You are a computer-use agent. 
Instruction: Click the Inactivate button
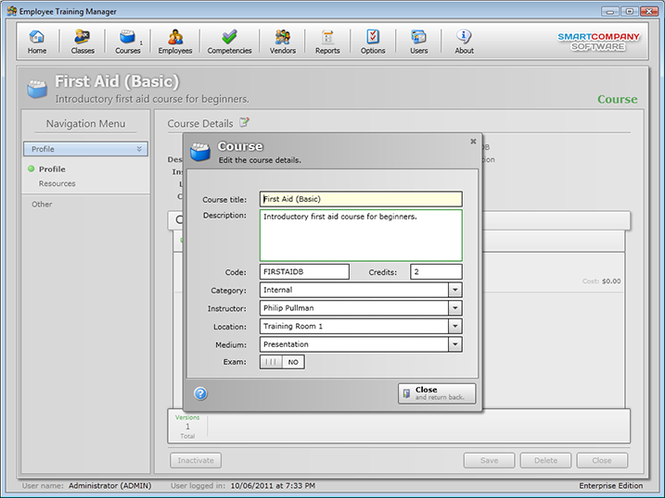coord(196,460)
